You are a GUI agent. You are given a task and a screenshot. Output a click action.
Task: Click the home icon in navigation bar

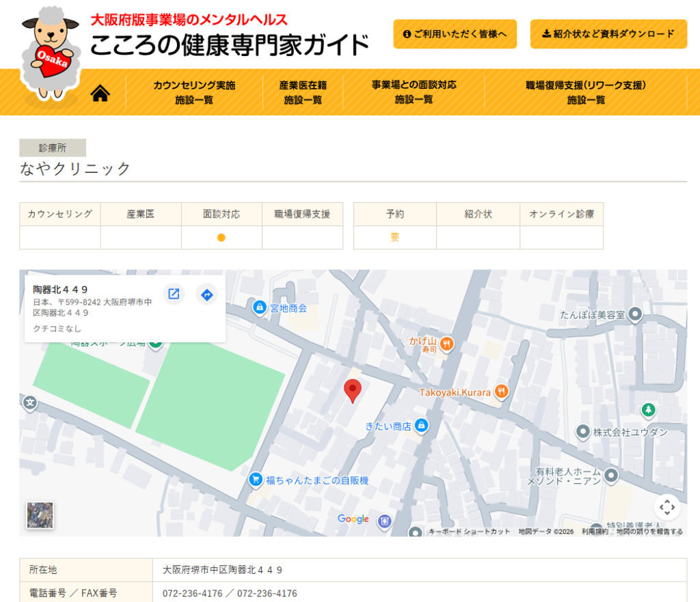coord(100,93)
